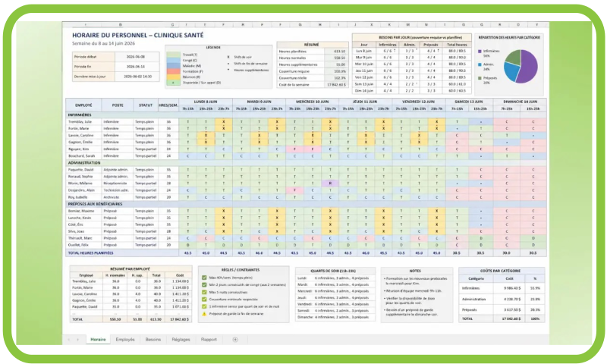This screenshot has width=607, height=364.
Task: Click the EMPLOYÉ column header
Action: pyautogui.click(x=83, y=105)
